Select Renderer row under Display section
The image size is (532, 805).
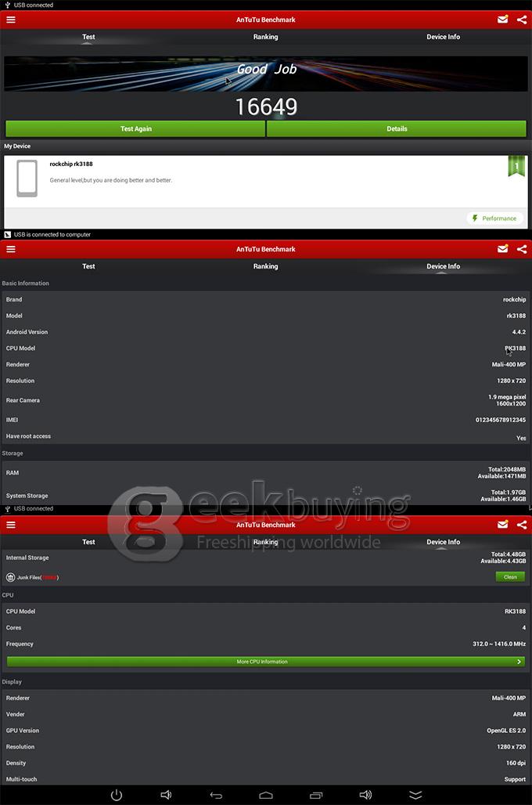(266, 699)
